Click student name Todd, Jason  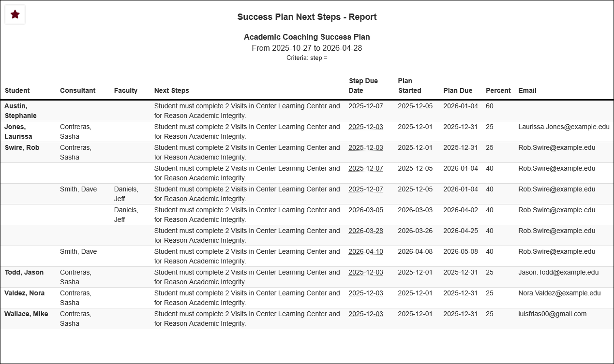(24, 272)
